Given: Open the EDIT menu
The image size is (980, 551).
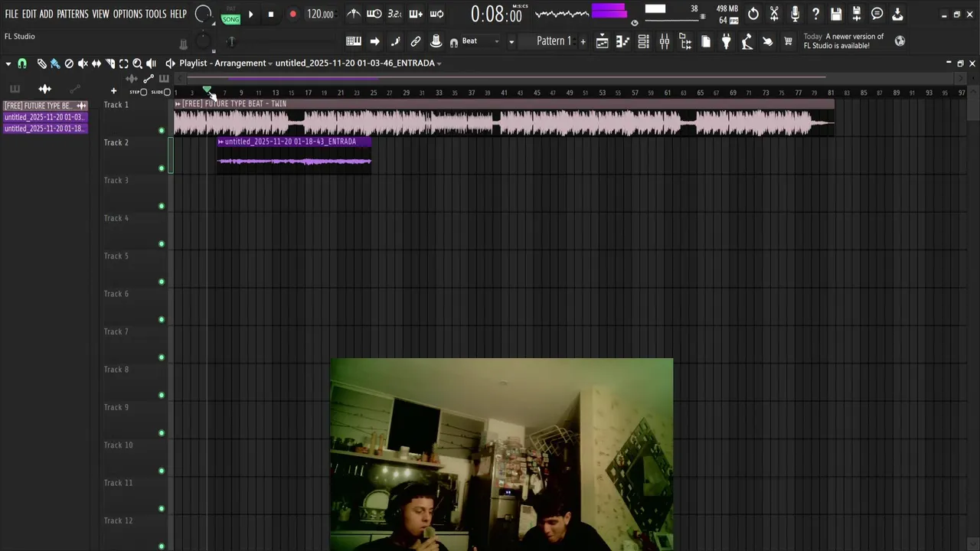Looking at the screenshot, I should (29, 14).
